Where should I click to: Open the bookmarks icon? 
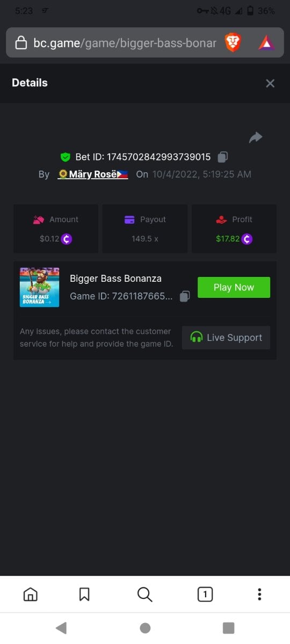click(84, 594)
